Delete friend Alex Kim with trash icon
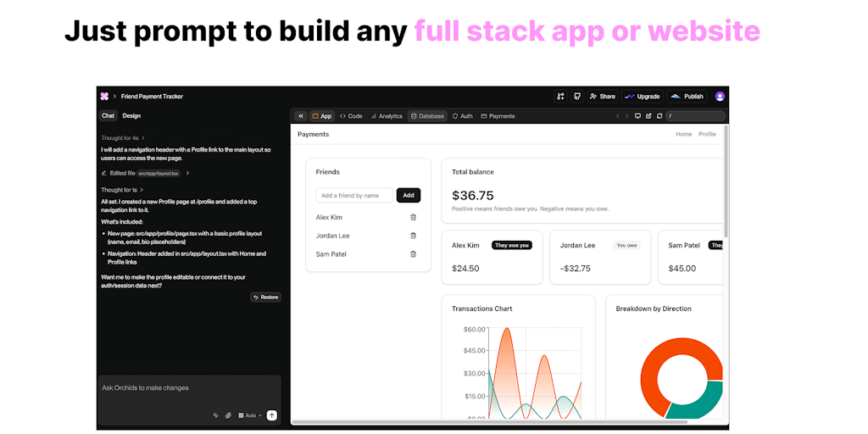Image resolution: width=868 pixels, height=434 pixels. 413,218
